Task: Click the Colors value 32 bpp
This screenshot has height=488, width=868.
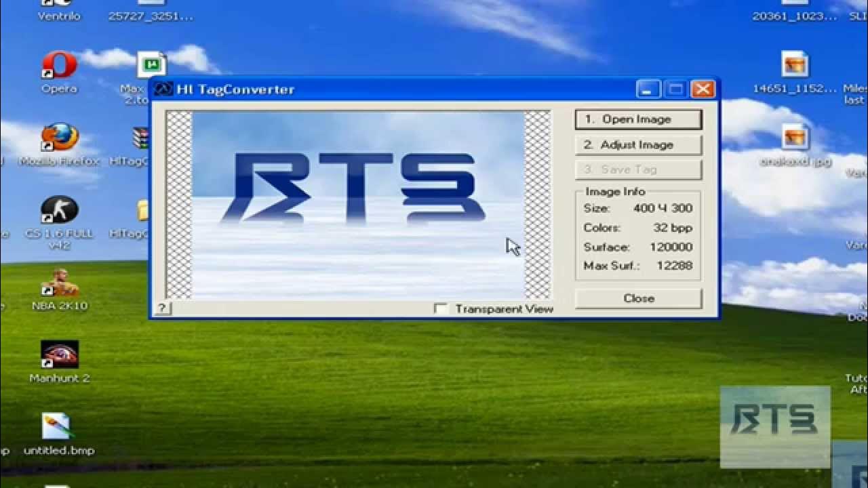Action: point(673,228)
